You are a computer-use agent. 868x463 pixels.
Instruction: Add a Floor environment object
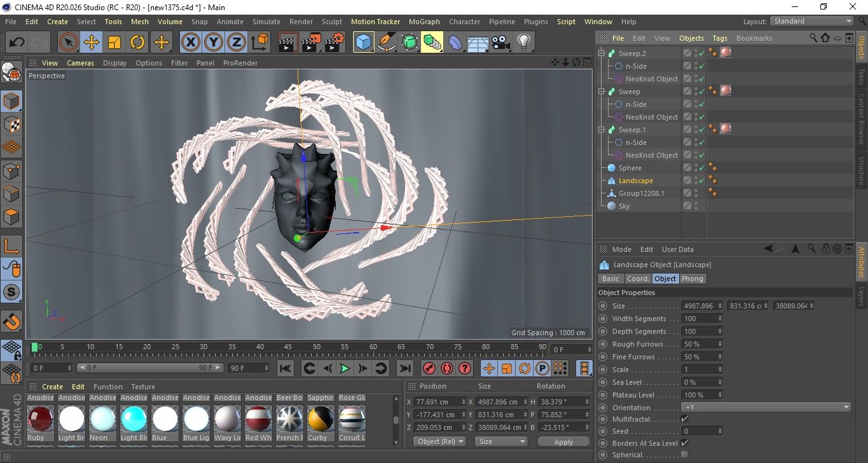coord(478,43)
